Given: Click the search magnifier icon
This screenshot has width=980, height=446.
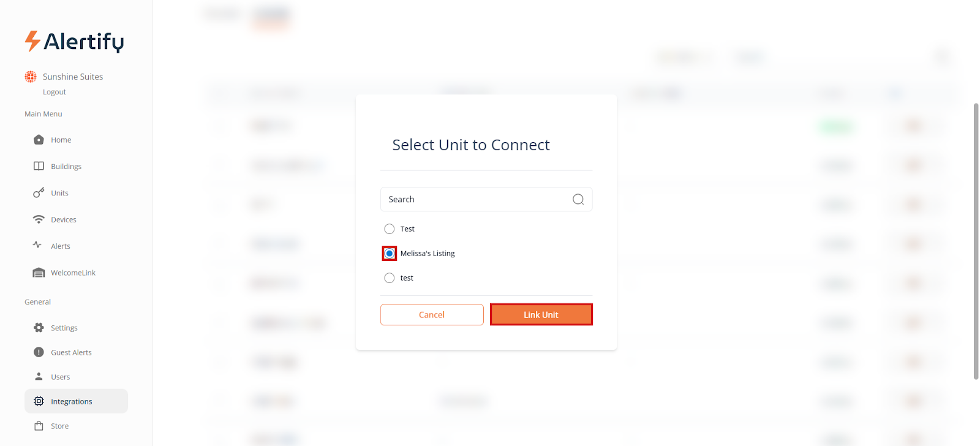Looking at the screenshot, I should click(x=578, y=199).
